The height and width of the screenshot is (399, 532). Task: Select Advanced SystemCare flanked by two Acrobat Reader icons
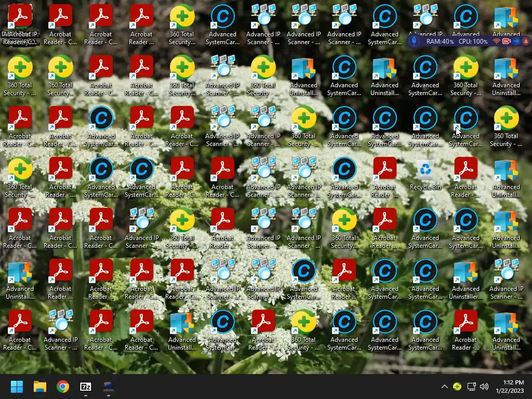(x=101, y=126)
